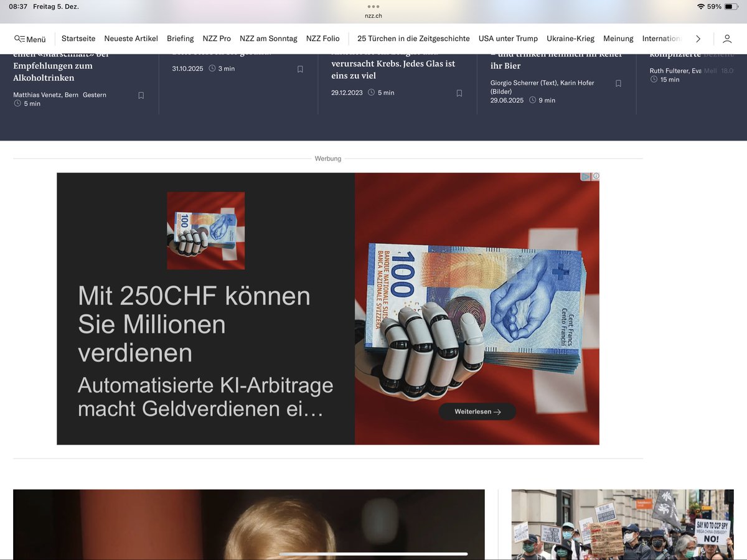Viewport: 747px width, 560px height.
Task: Click the 'Werbung' label
Action: point(328,159)
